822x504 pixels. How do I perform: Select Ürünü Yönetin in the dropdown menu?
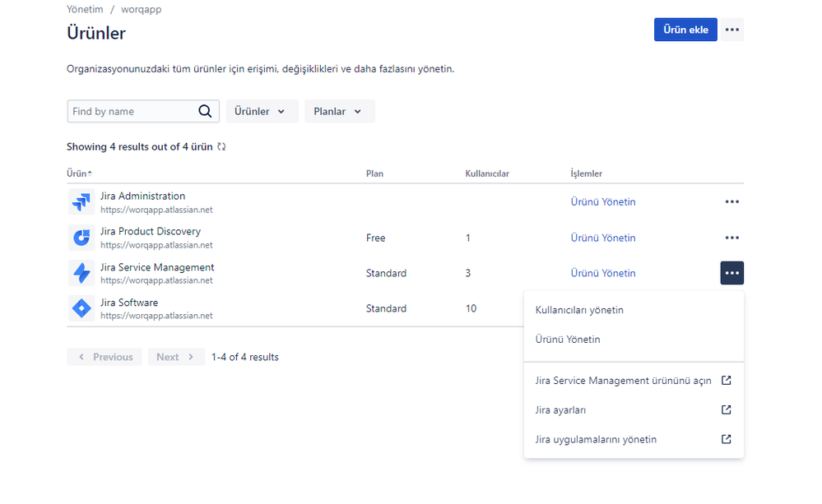634,339
